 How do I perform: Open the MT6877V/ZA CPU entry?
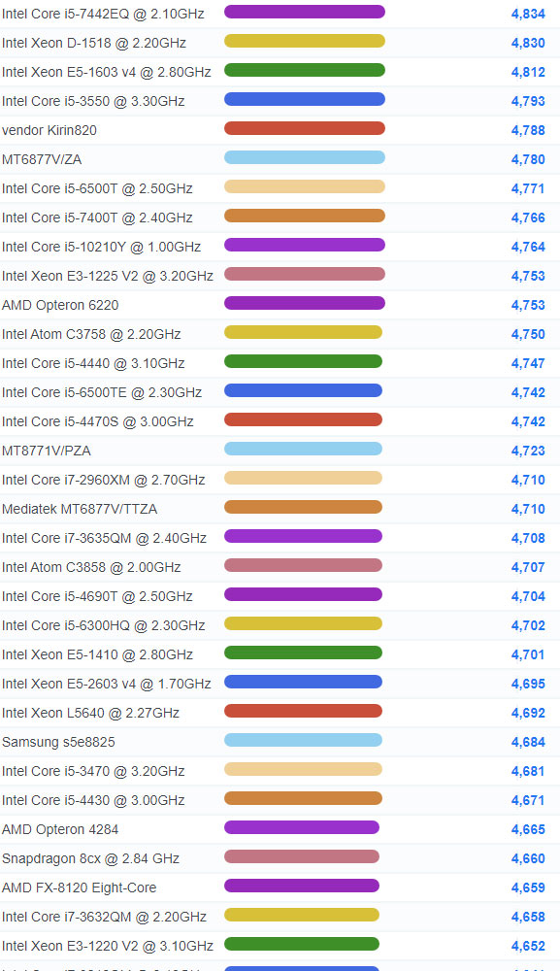pos(42,159)
